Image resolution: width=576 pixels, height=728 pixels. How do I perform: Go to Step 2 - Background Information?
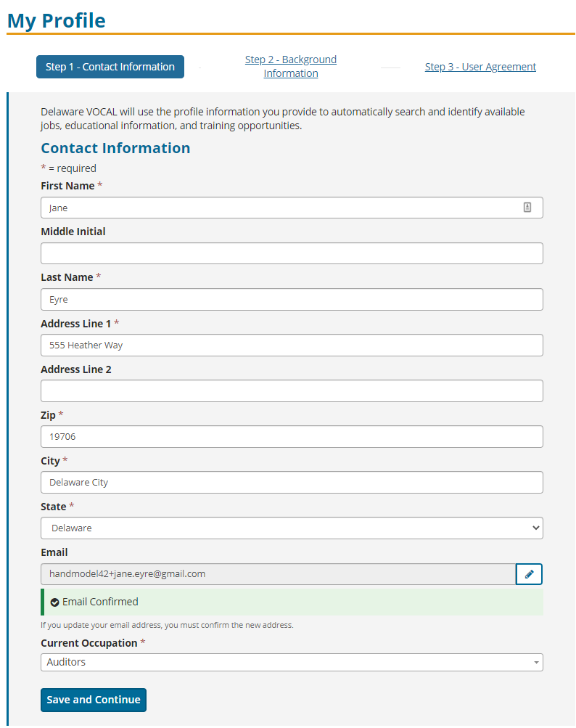291,66
